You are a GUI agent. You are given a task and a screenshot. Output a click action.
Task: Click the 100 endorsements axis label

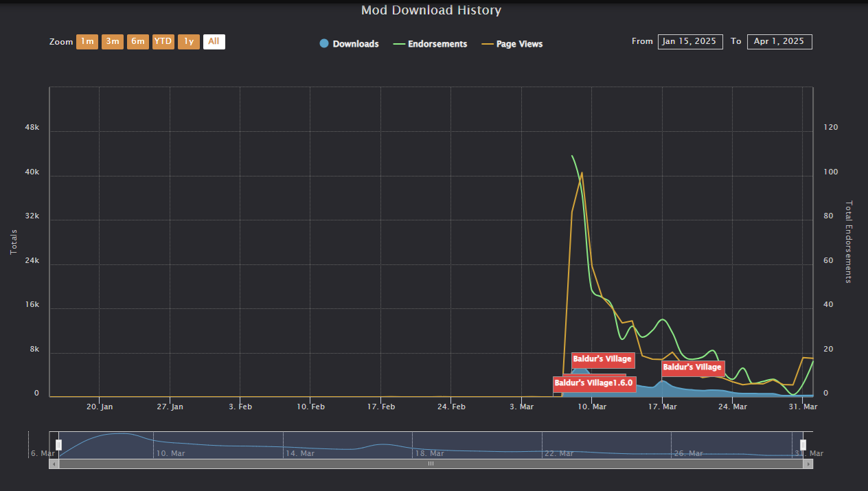pos(831,172)
